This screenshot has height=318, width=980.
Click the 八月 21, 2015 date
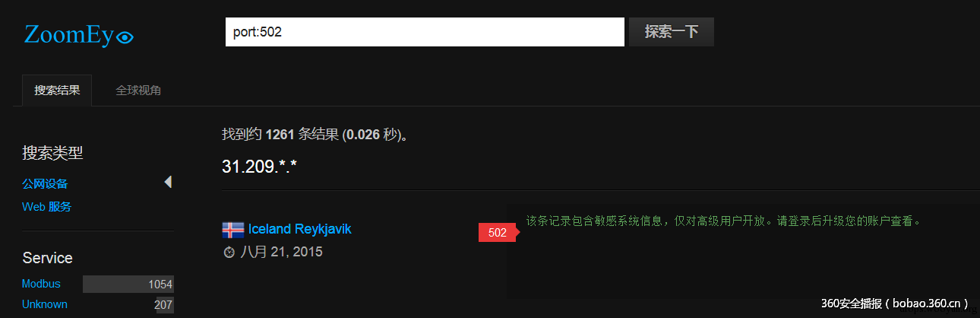(x=281, y=252)
